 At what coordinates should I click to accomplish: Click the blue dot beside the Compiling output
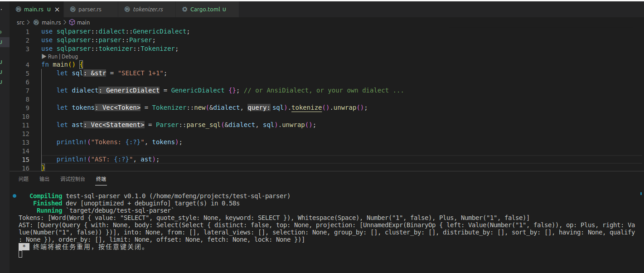click(14, 195)
